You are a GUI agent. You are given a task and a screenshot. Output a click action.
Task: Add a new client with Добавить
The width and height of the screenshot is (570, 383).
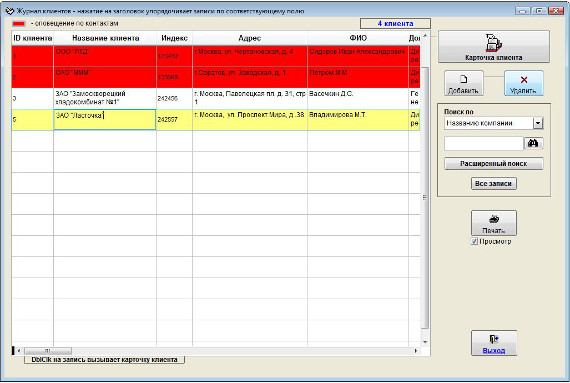[x=463, y=83]
